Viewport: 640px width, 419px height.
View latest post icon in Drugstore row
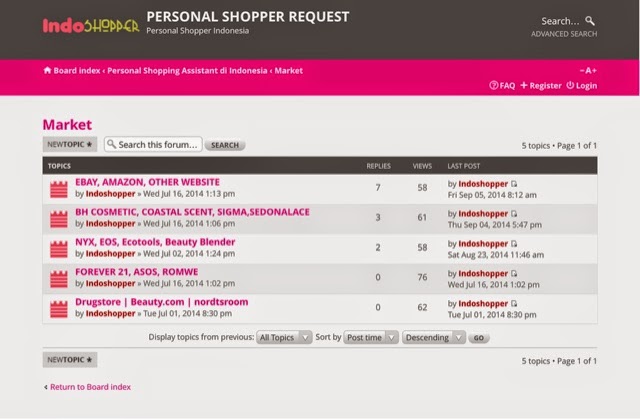514,304
